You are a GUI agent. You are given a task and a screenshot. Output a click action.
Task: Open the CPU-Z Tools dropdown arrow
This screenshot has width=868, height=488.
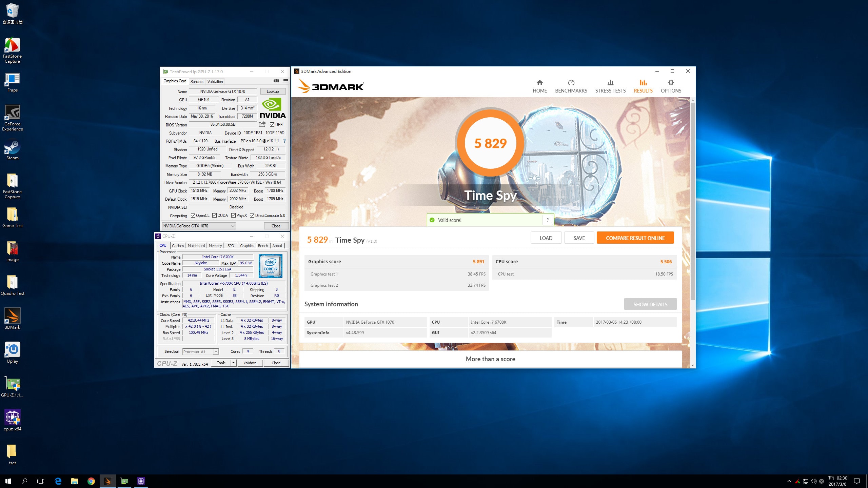233,363
